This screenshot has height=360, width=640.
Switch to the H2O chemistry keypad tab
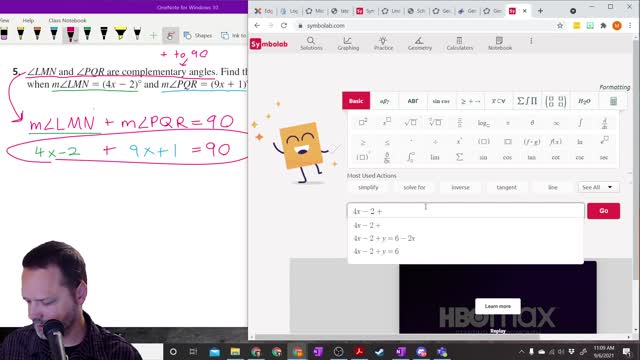tap(584, 101)
